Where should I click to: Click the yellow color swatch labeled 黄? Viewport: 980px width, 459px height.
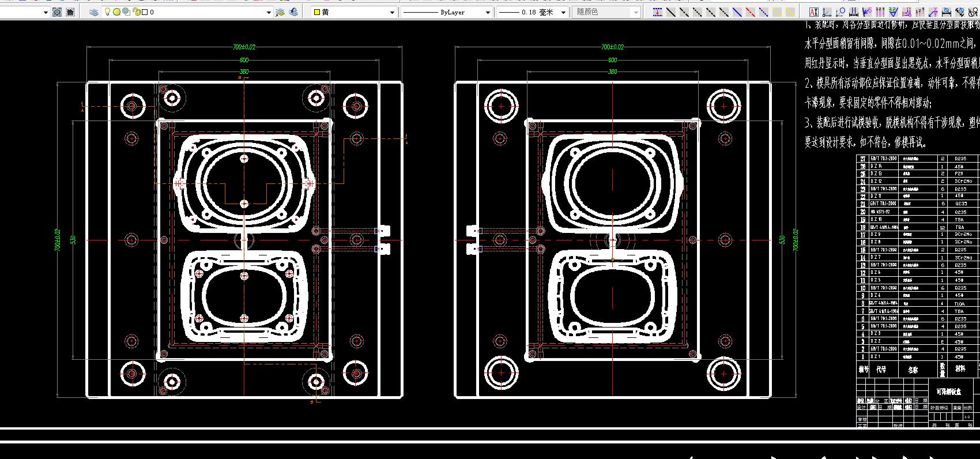(316, 12)
